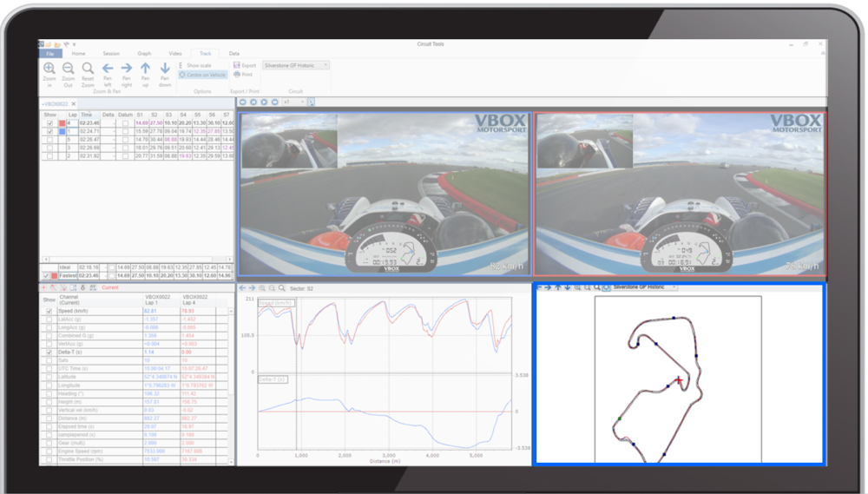Click the Export button in ribbon
Viewport: 868px width, 494px height.
245,65
